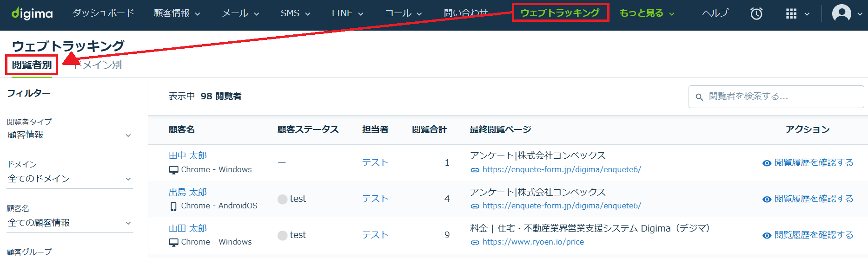Open the 閲覧者タイプ dropdown showing 顧客情報
The width and height of the screenshot is (868, 258).
tap(70, 135)
